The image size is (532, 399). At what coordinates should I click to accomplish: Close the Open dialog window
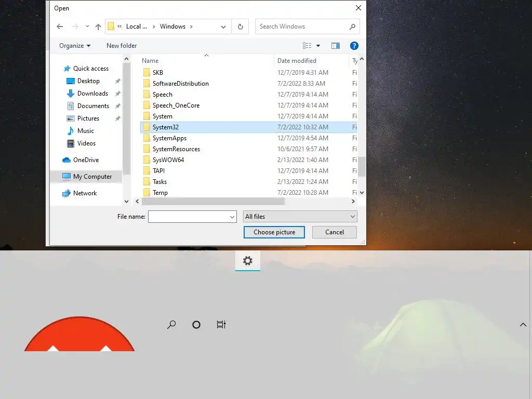pyautogui.click(x=358, y=8)
